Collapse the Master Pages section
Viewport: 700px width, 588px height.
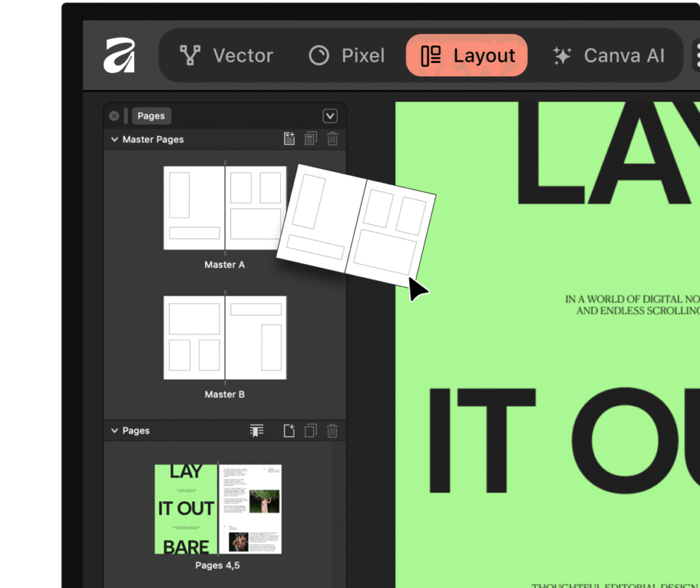[114, 139]
